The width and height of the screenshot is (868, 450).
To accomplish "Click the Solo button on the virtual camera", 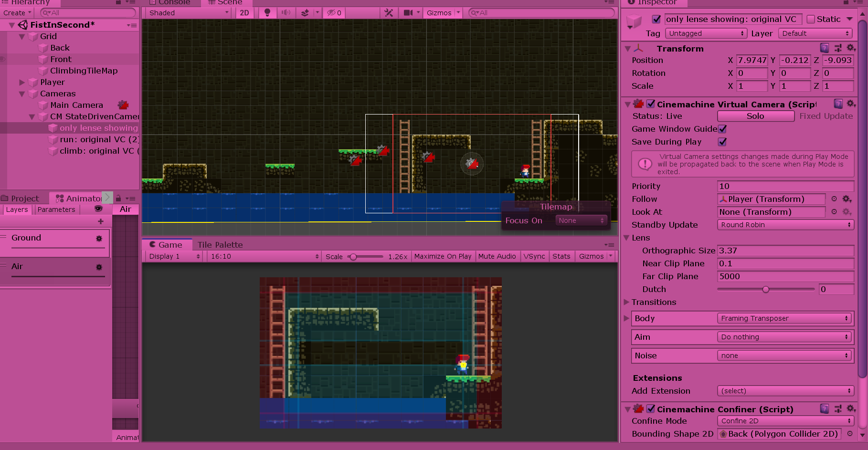I will click(x=755, y=116).
